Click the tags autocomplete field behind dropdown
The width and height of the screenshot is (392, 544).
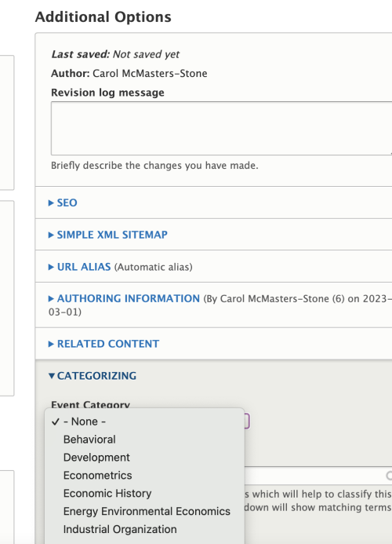pos(318,476)
